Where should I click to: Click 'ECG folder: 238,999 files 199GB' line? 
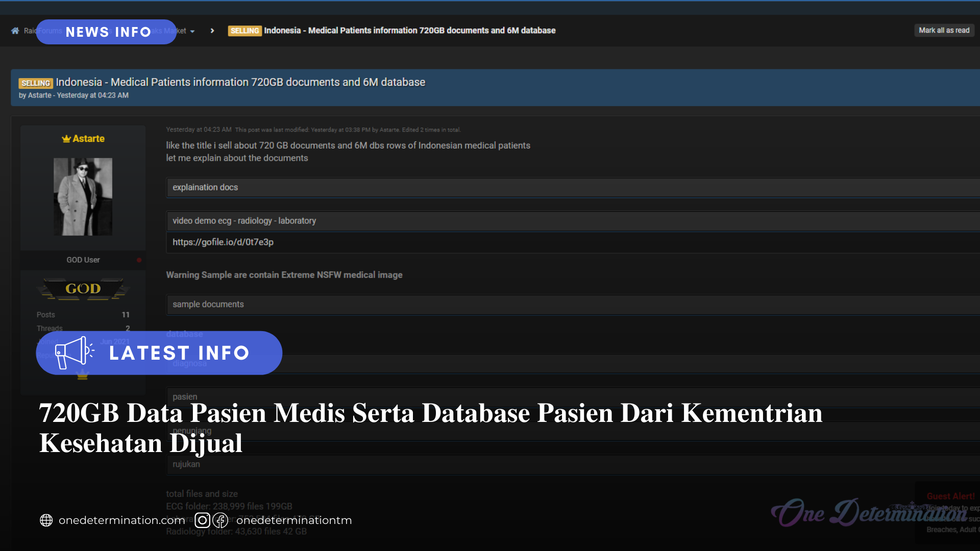pyautogui.click(x=229, y=506)
